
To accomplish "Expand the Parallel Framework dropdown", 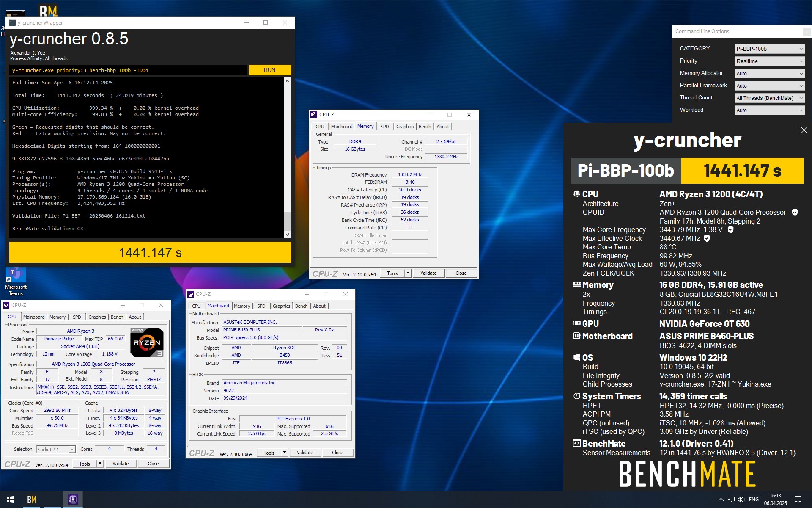I will pos(770,86).
